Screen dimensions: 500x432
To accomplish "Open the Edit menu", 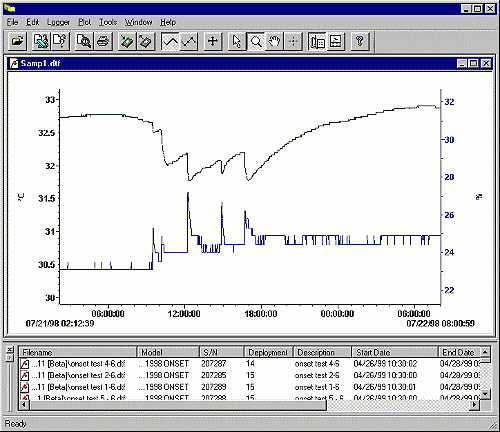I will click(33, 22).
